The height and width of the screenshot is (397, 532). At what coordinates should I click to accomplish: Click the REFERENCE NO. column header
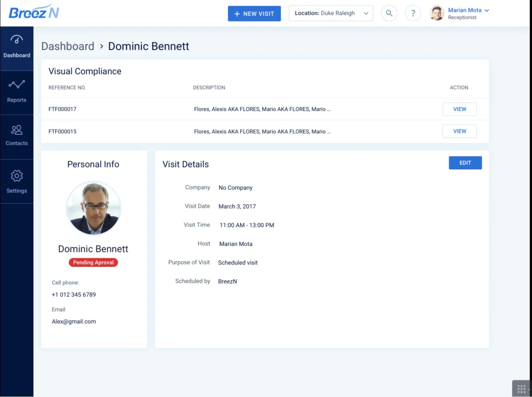(67, 88)
